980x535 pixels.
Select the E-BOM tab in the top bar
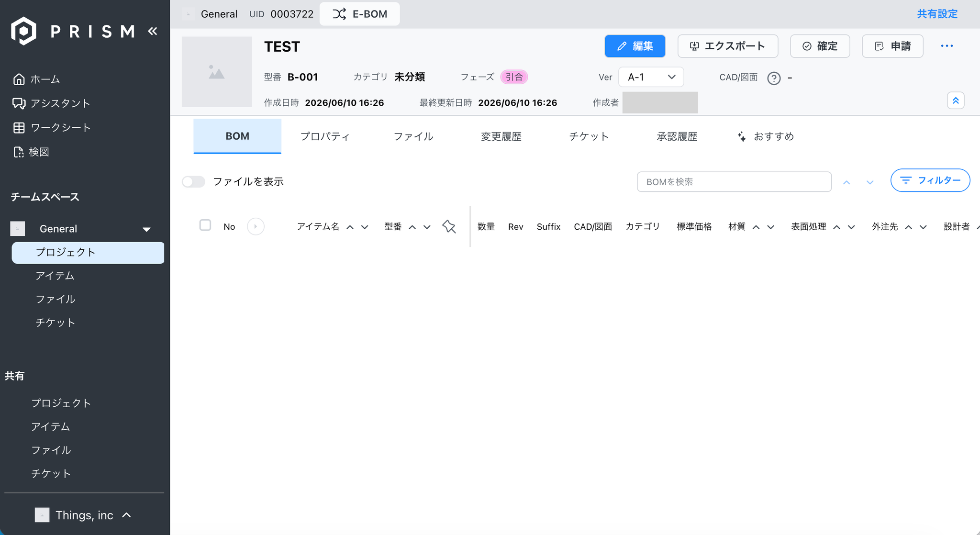point(360,14)
